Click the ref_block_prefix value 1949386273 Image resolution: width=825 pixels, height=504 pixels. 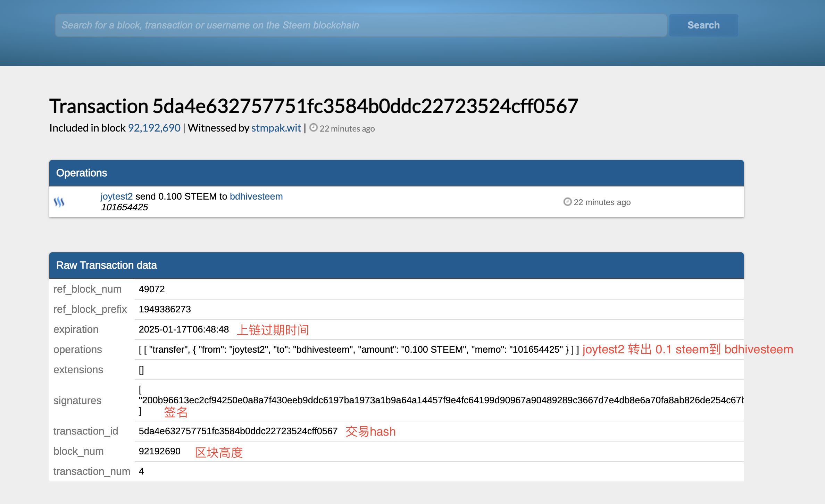(165, 309)
